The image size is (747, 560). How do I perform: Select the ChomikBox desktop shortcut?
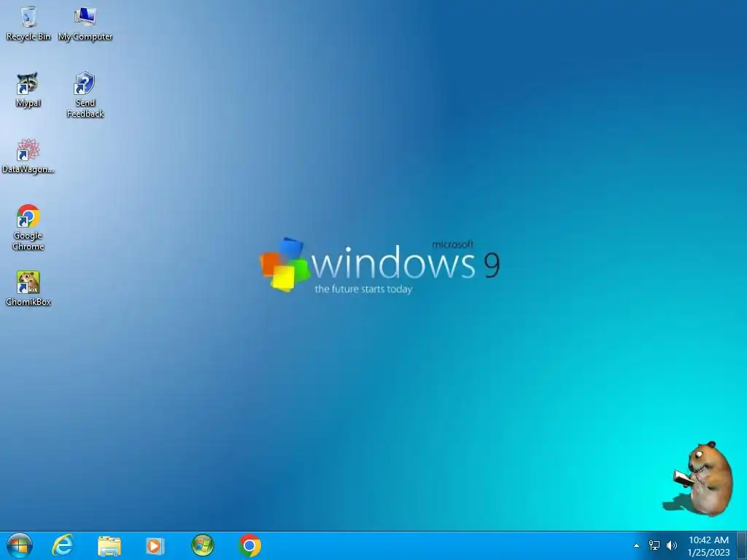click(28, 289)
